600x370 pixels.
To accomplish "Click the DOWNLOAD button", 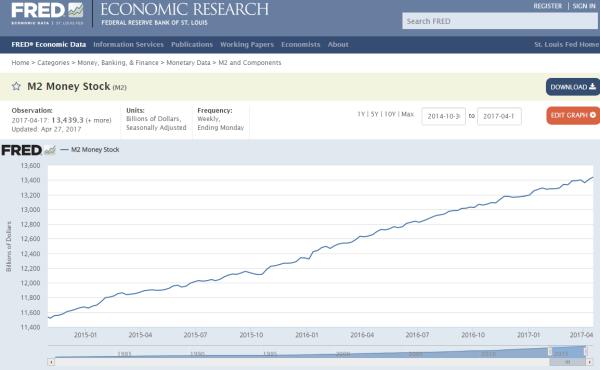I will 573,87.
